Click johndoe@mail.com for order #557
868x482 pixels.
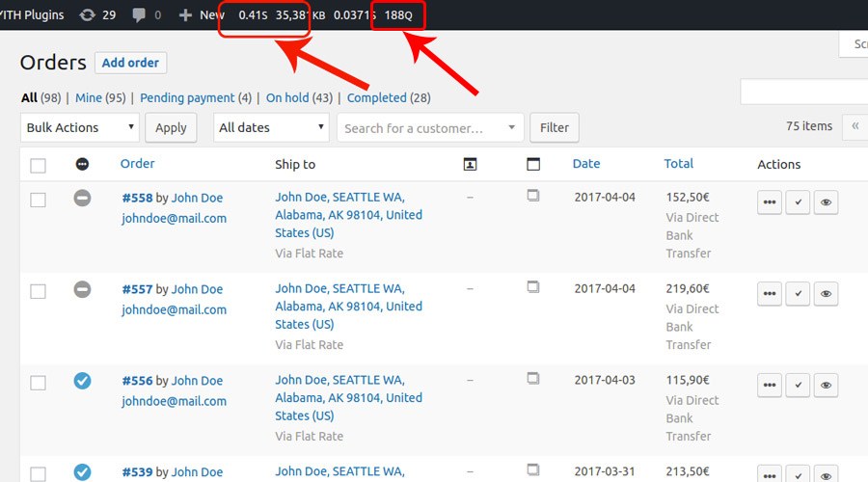coord(174,309)
